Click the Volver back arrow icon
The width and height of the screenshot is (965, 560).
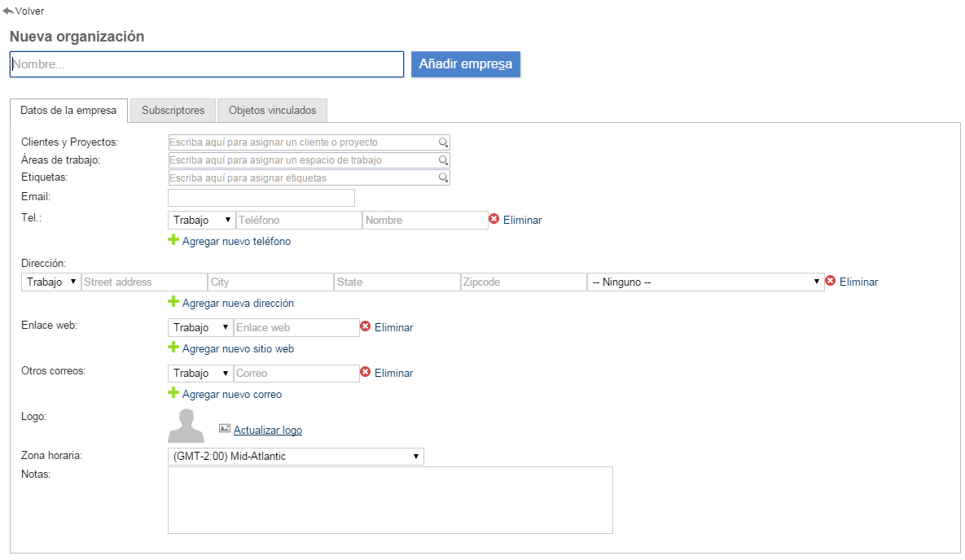pos(8,11)
